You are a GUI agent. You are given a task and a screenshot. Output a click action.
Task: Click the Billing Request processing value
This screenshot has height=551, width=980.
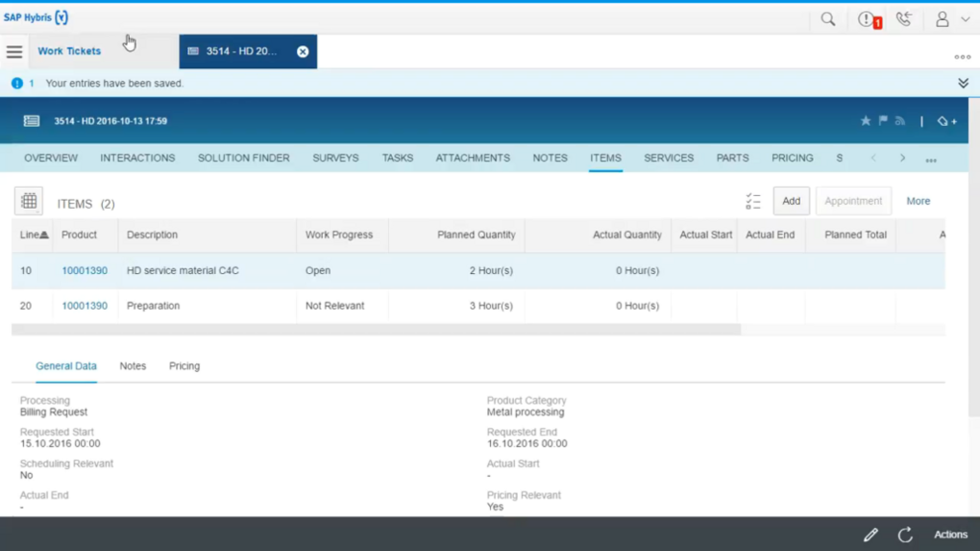54,412
